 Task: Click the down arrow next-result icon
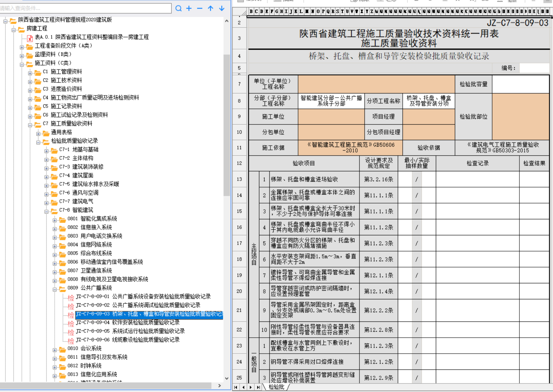222,8
